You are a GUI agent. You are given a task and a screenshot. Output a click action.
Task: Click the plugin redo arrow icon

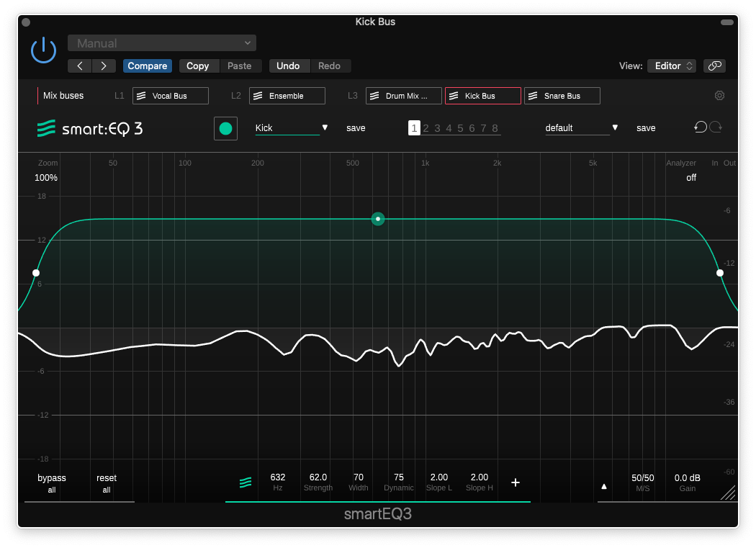(716, 127)
